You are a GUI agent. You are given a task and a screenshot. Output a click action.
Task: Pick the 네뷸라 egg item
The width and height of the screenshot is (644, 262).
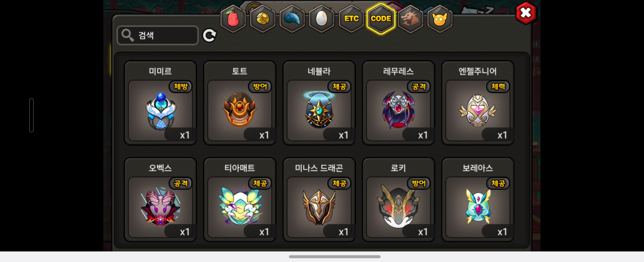pos(319,103)
